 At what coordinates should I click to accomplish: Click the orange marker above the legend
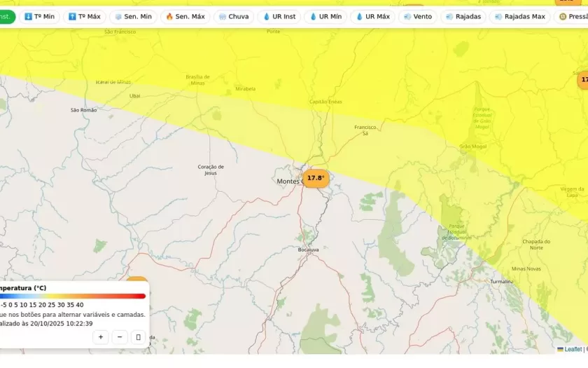point(137,281)
